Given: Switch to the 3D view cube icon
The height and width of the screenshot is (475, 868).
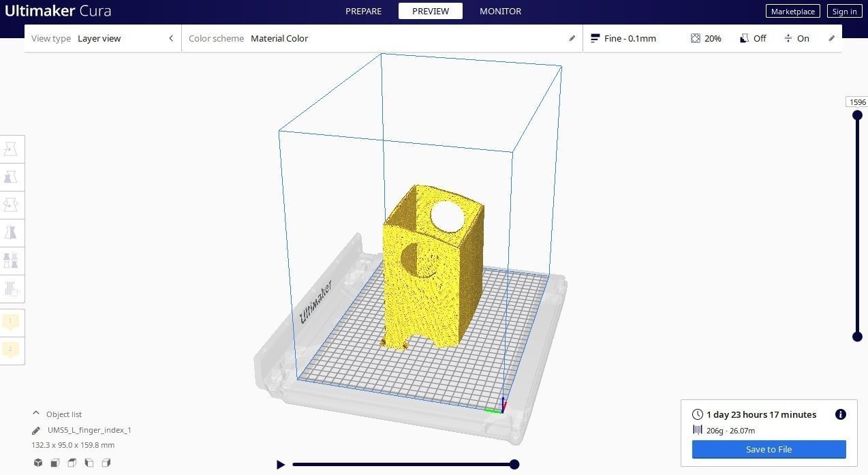Looking at the screenshot, I should (38, 463).
